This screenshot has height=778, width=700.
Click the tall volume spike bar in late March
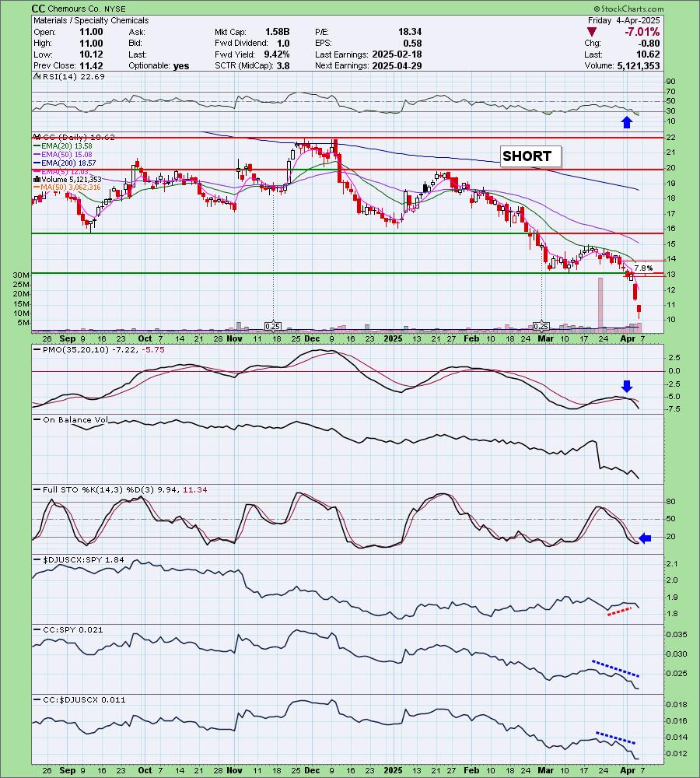pos(600,303)
